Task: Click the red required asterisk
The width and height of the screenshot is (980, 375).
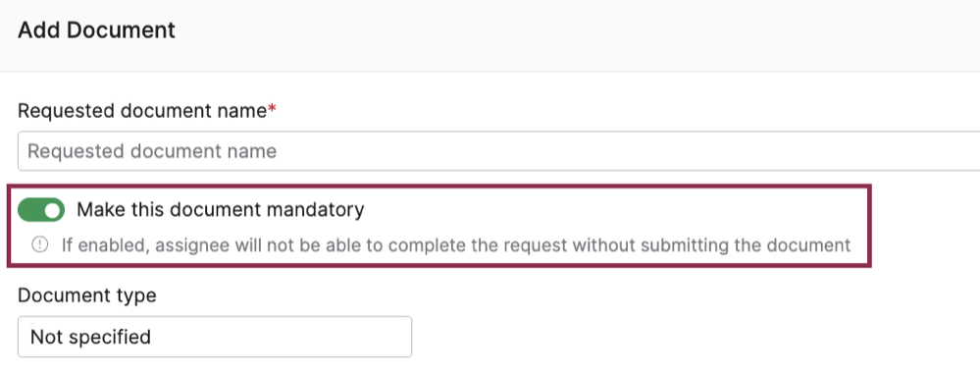Action: [272, 109]
